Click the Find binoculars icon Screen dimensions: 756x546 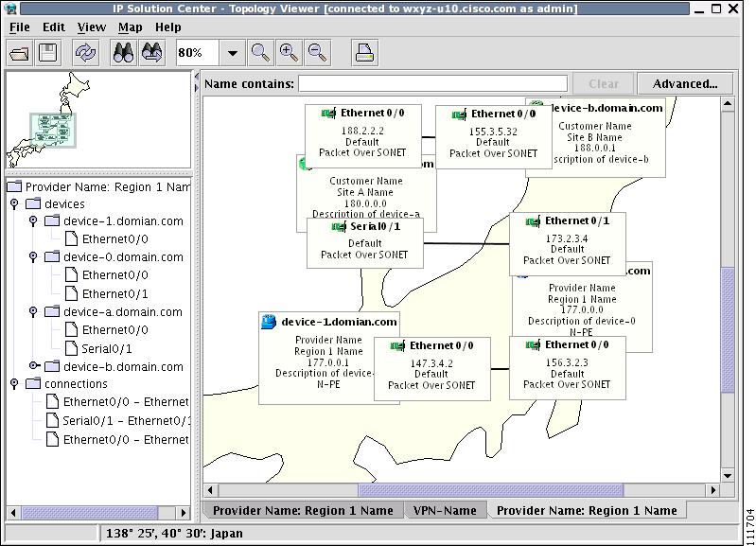tap(123, 53)
